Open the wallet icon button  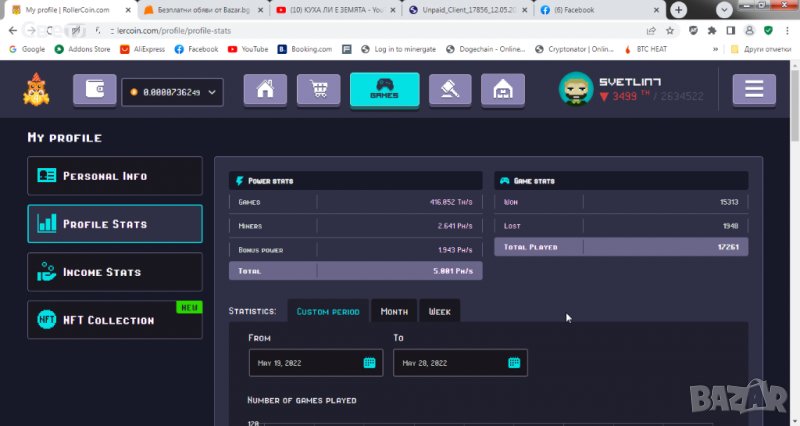pos(95,90)
